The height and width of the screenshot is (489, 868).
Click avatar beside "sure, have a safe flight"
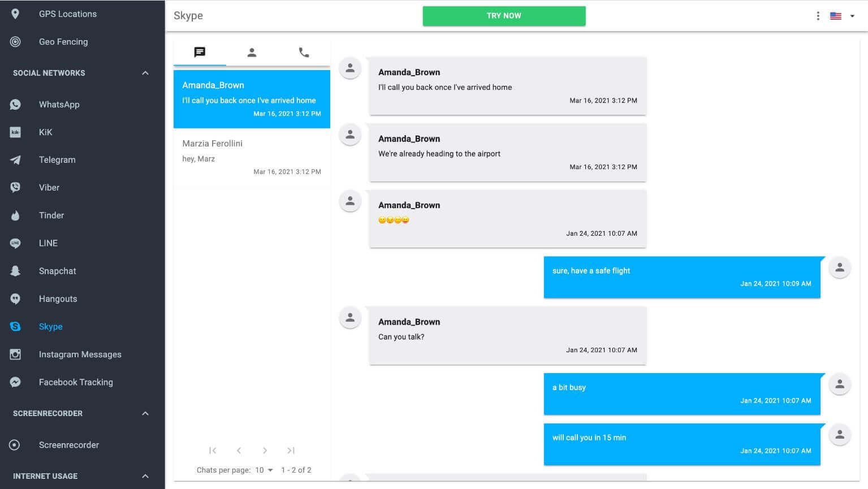(840, 267)
